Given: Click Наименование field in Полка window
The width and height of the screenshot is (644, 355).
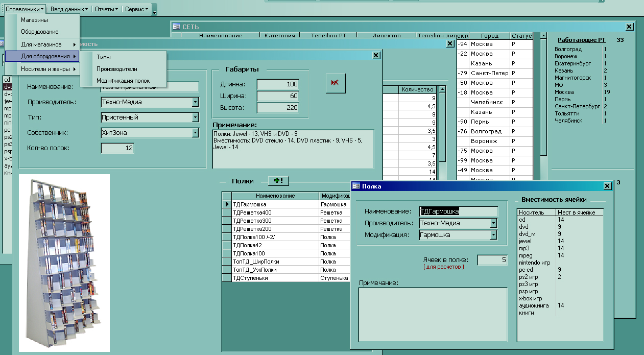Looking at the screenshot, I should (458, 211).
